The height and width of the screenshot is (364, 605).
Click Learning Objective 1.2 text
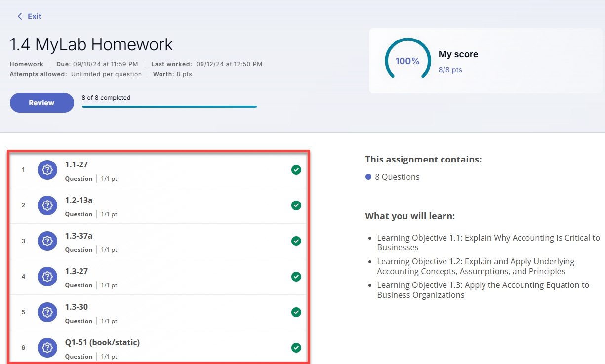476,266
